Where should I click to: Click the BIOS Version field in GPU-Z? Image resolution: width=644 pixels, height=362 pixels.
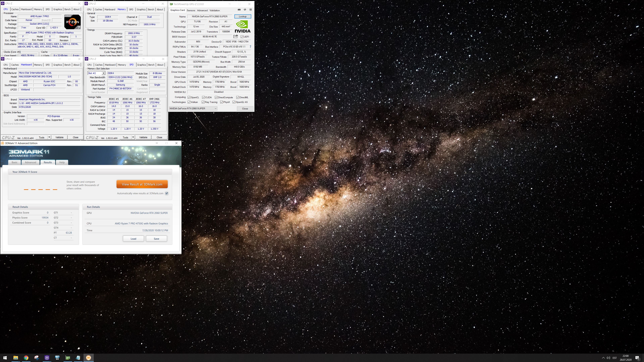tap(209, 37)
